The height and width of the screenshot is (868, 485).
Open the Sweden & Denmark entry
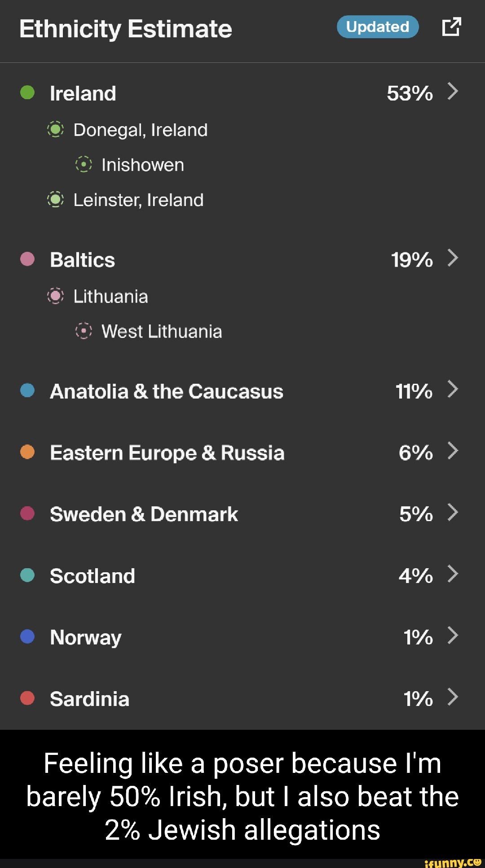pos(144,514)
